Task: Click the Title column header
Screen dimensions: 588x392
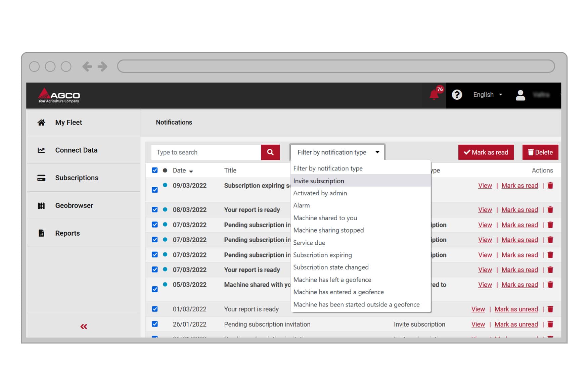Action: [x=230, y=170]
